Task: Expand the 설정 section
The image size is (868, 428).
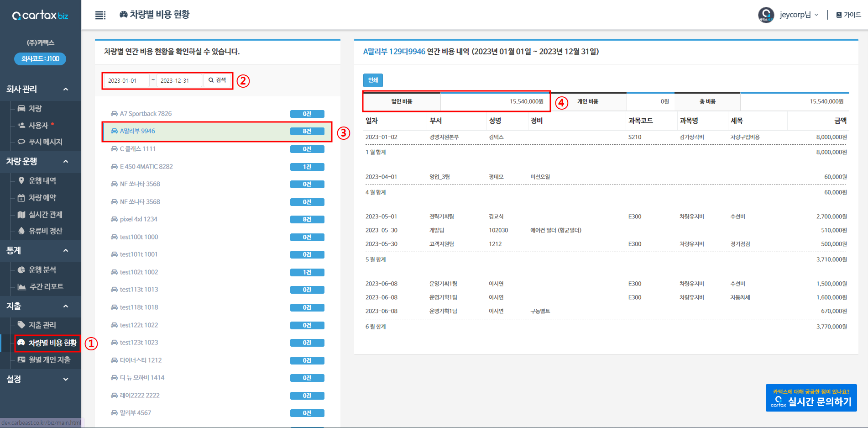Action: [x=40, y=379]
